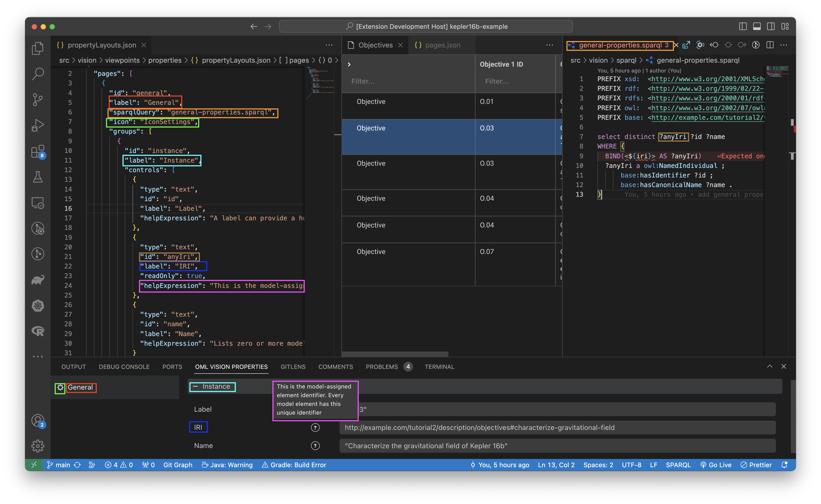821x504 pixels.
Task: Open the Customize Layout control
Action: coord(785,26)
